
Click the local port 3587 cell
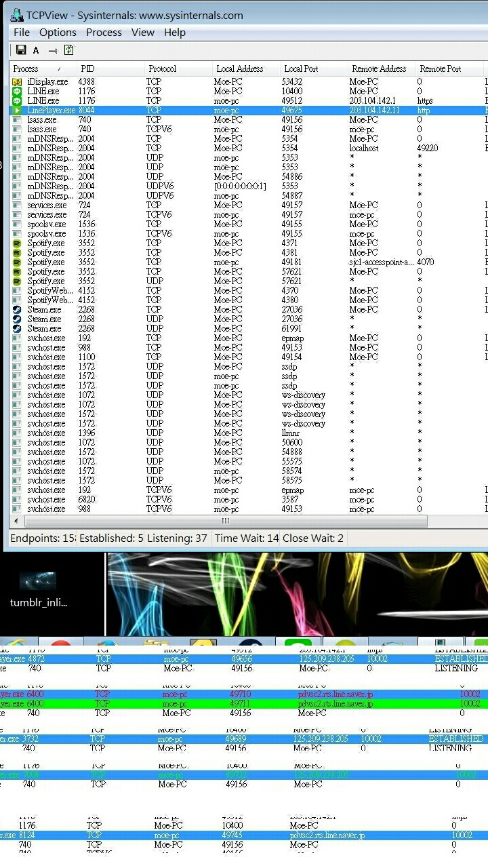pos(290,499)
